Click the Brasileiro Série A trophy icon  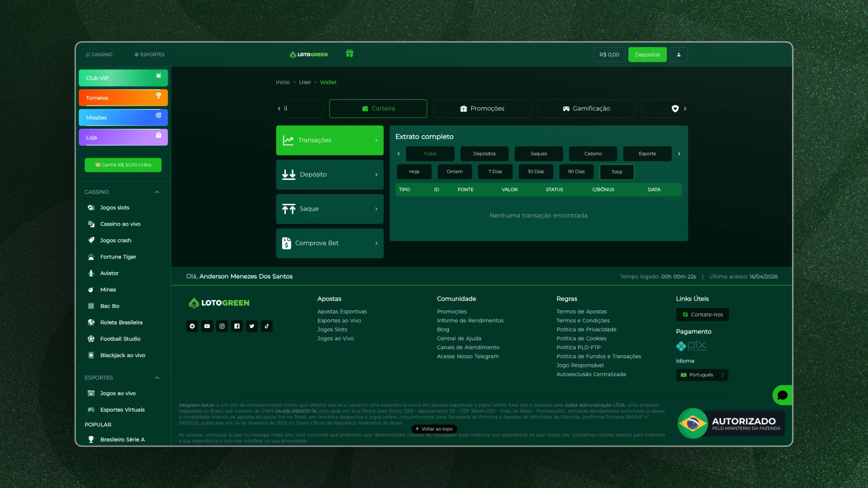click(91, 440)
